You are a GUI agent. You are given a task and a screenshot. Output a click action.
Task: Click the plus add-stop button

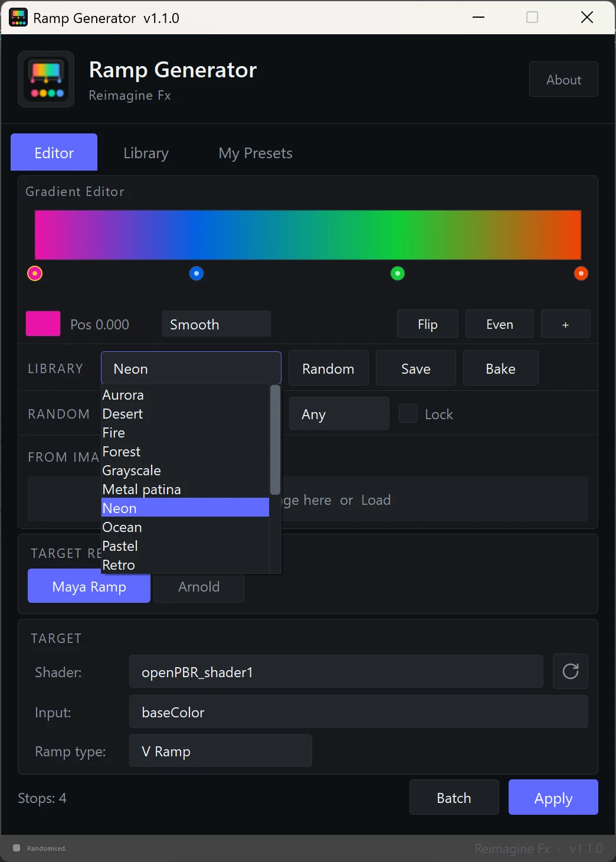point(565,324)
